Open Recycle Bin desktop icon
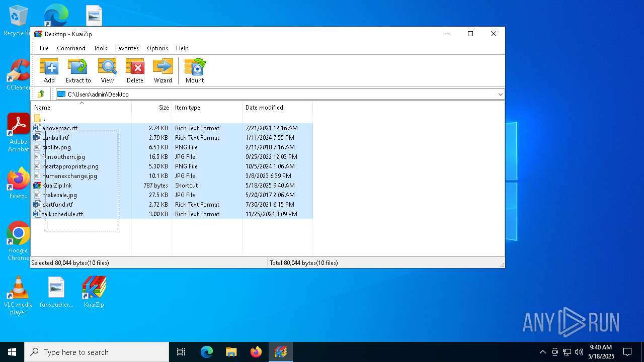644x362 pixels. click(x=18, y=21)
